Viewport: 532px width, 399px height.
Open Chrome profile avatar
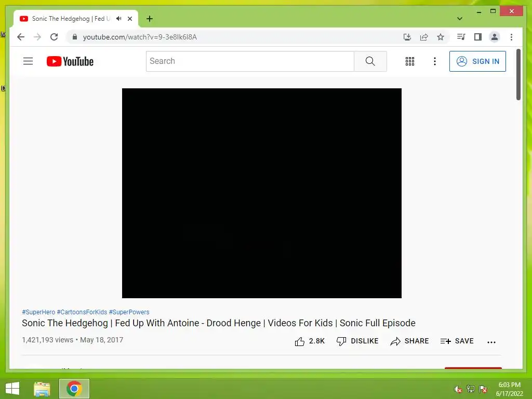click(495, 37)
